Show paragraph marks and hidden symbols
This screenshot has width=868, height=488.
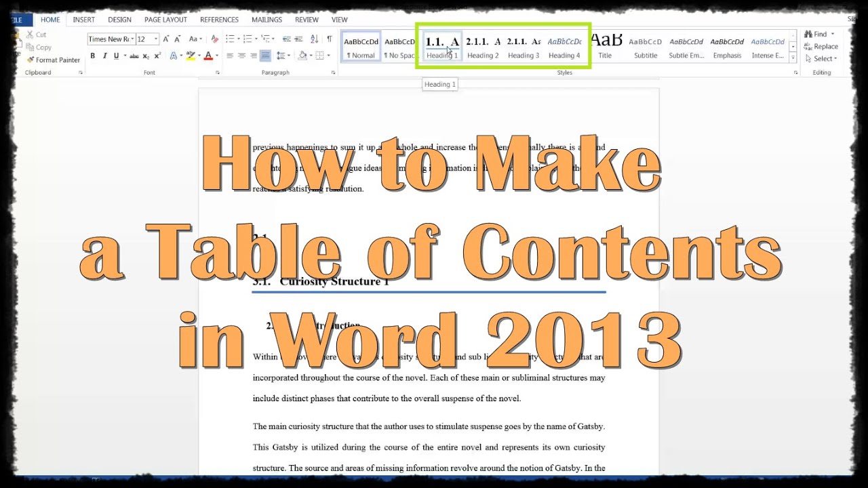click(330, 39)
